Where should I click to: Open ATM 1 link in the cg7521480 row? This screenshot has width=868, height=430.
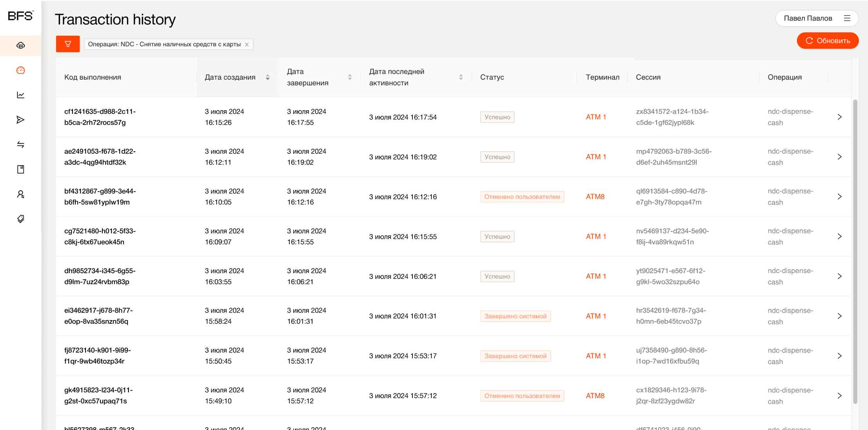click(596, 237)
